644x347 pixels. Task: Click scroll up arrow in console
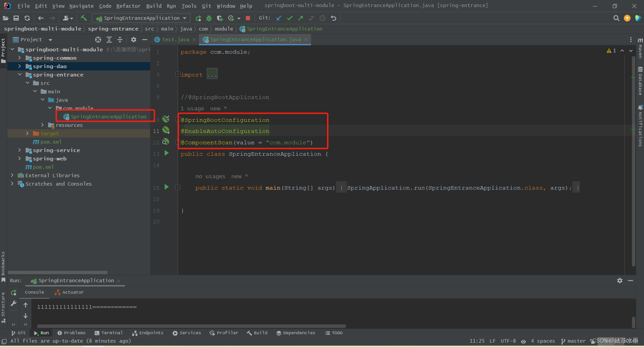[x=26, y=305]
